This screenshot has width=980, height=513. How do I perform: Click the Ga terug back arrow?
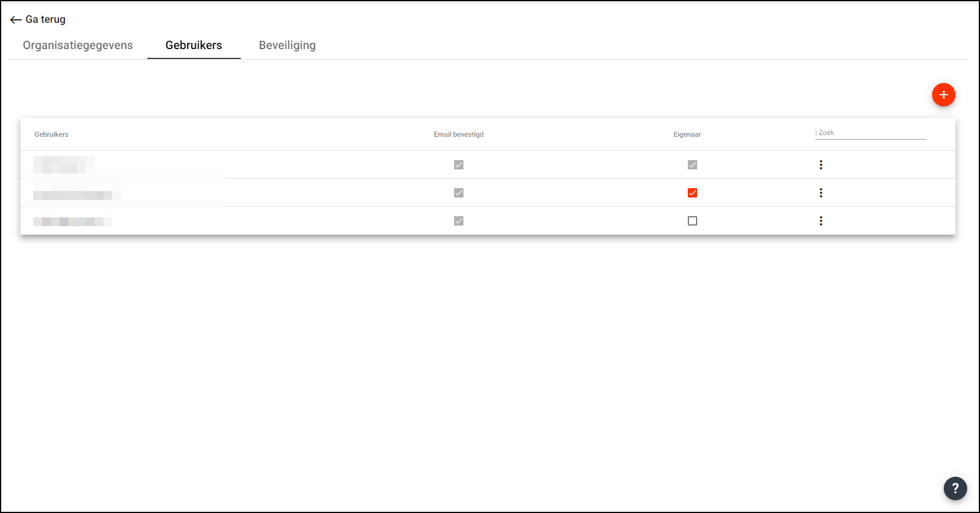point(16,20)
